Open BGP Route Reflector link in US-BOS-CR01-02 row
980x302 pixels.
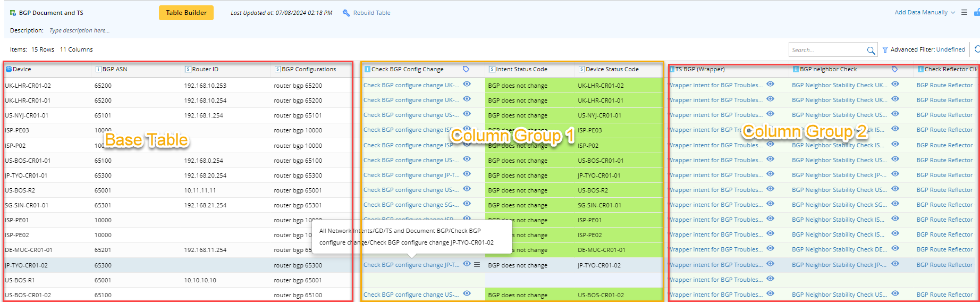[944, 295]
